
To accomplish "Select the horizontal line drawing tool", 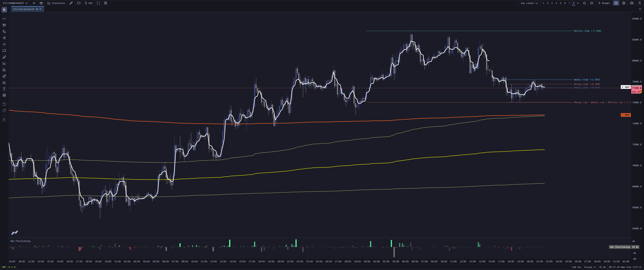I will tap(4, 19).
